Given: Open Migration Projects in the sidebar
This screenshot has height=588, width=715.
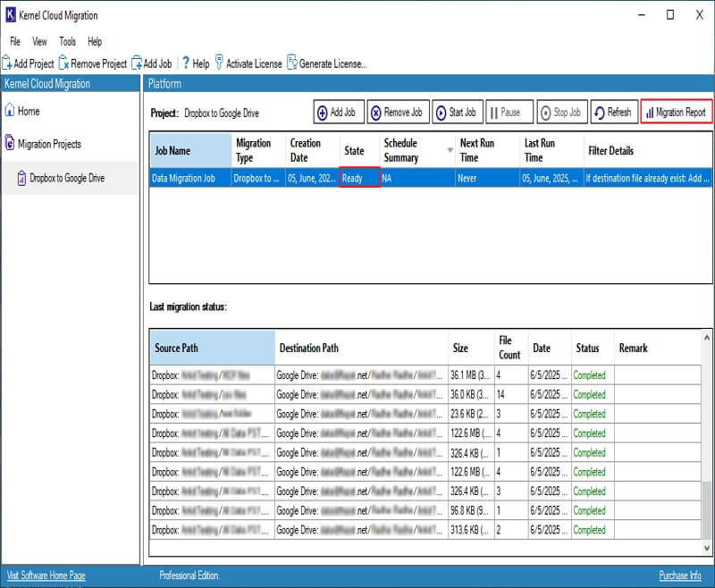Looking at the screenshot, I should click(43, 144).
